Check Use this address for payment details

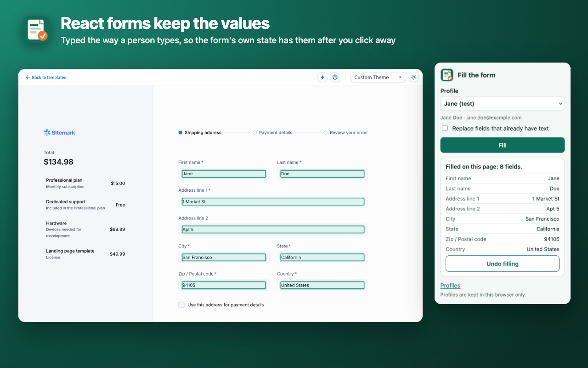(x=181, y=305)
